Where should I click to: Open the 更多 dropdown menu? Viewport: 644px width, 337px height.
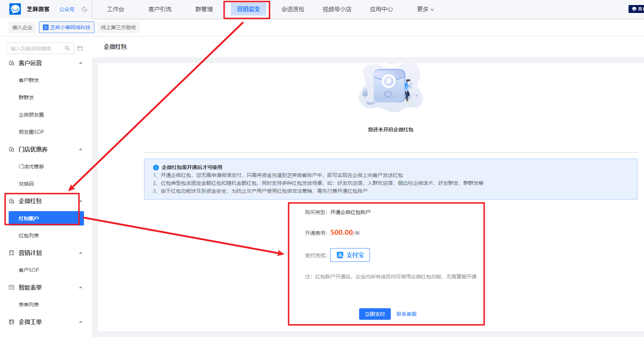(x=425, y=9)
